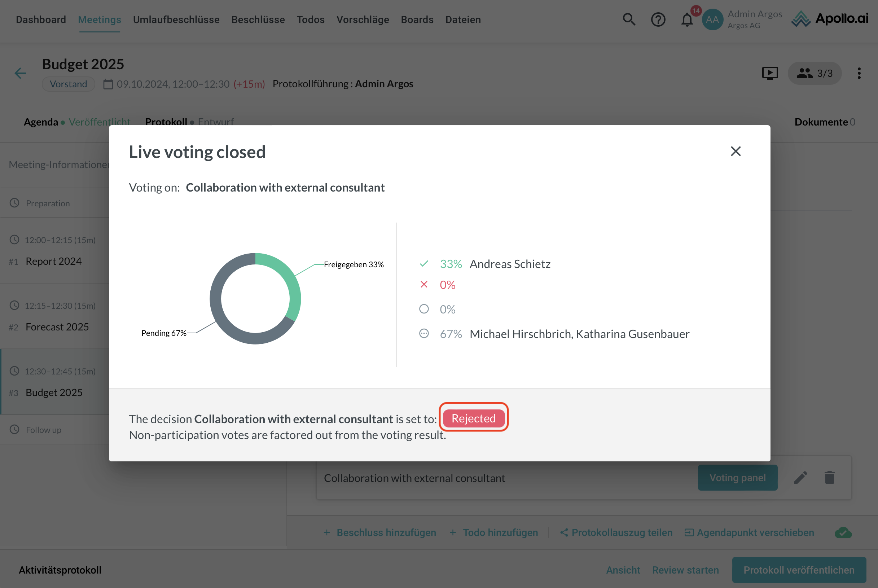Delete decision with the trash icon
The image size is (878, 588).
point(829,478)
